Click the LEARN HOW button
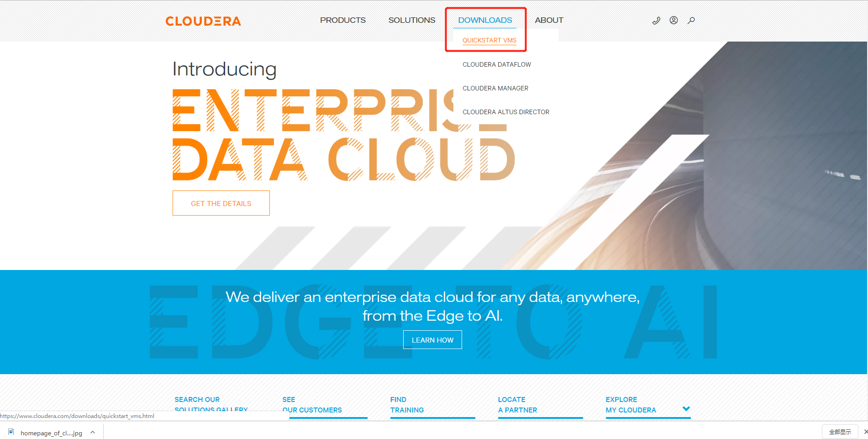Image resolution: width=868 pixels, height=439 pixels. (x=432, y=339)
